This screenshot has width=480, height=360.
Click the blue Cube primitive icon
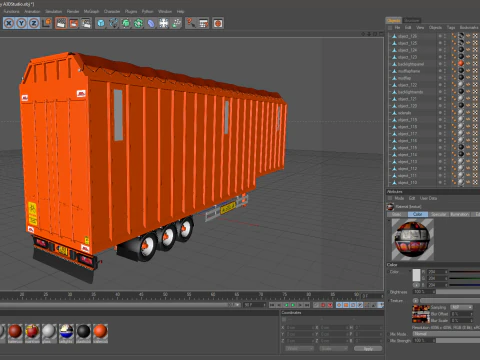pyautogui.click(x=101, y=23)
